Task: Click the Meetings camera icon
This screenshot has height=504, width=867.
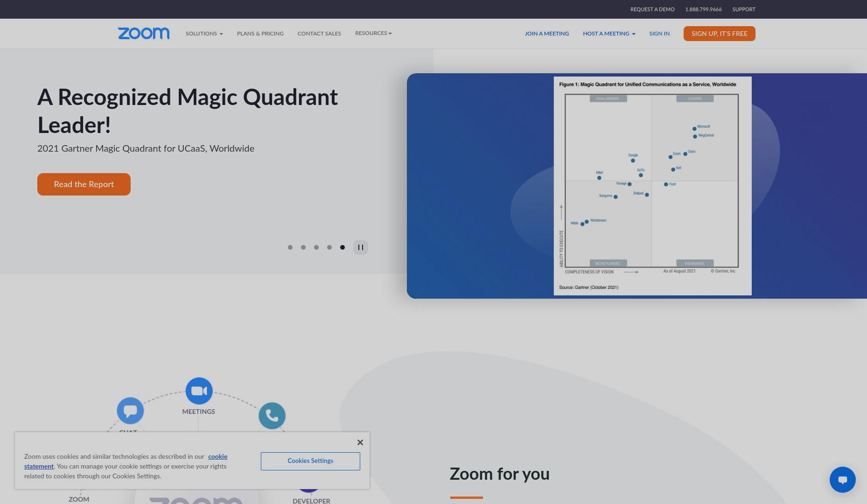Action: point(199,391)
